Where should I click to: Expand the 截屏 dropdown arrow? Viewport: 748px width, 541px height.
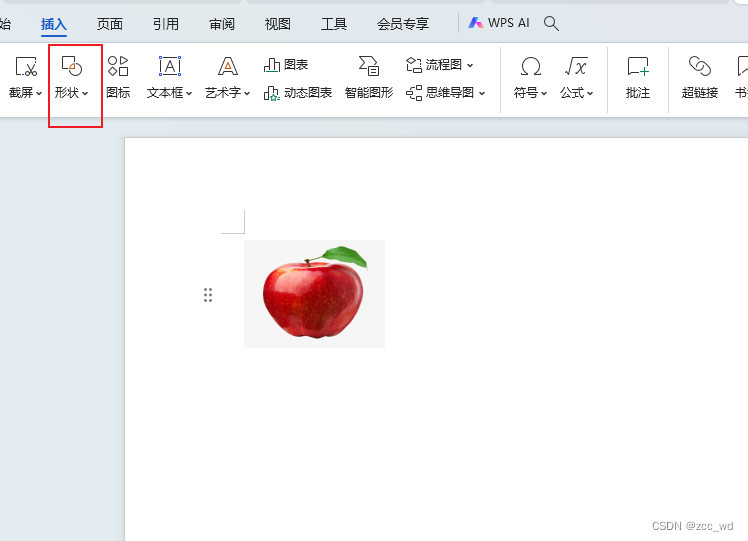pos(39,93)
